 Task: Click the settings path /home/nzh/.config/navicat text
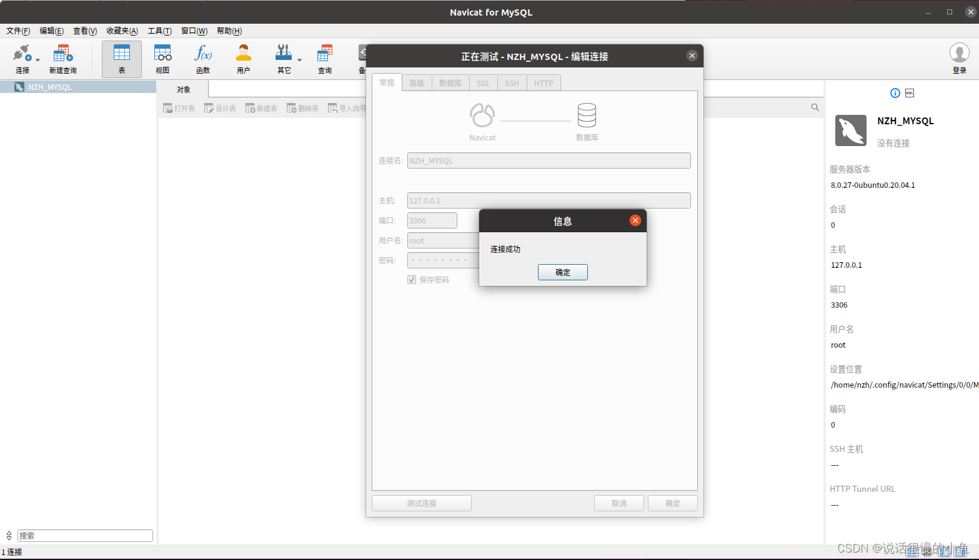[905, 385]
